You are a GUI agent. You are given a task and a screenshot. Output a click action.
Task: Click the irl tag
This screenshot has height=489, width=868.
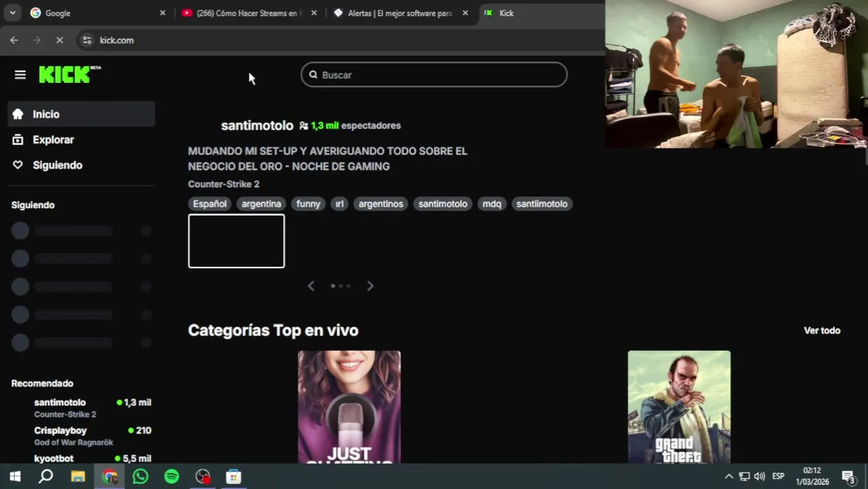click(x=340, y=204)
